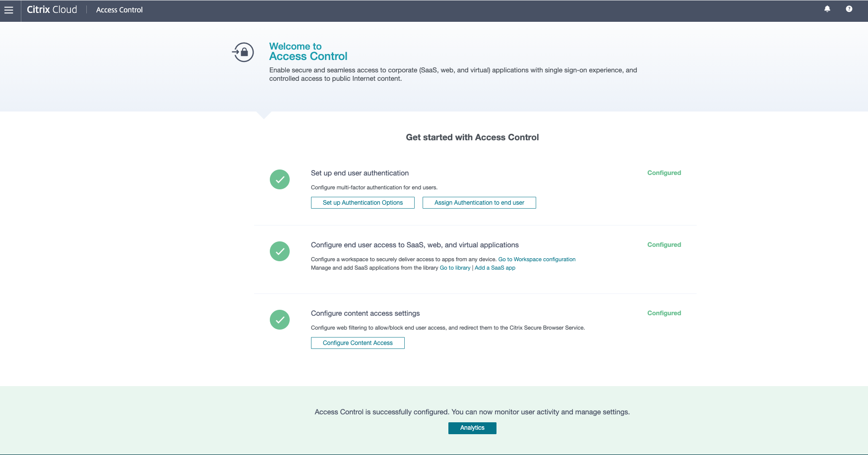Click Assign Authentication to end user
Viewport: 868px width, 455px height.
pyautogui.click(x=479, y=203)
